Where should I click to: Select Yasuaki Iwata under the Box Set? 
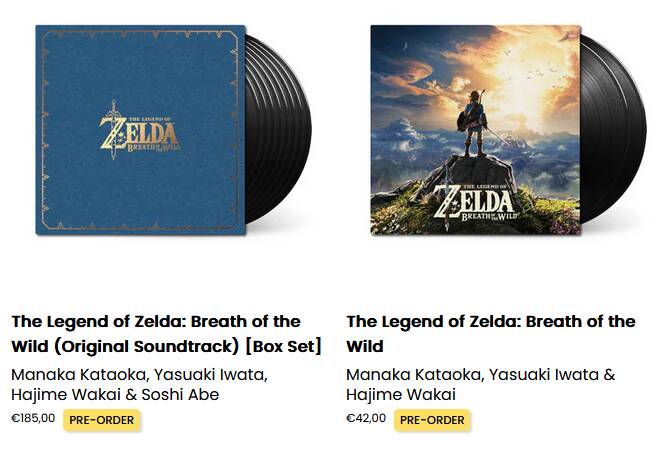[204, 374]
